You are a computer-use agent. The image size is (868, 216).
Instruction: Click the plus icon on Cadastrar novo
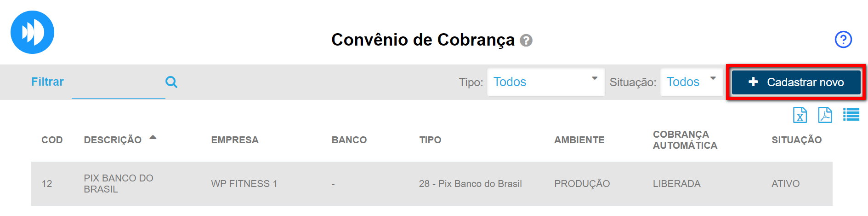tap(753, 82)
